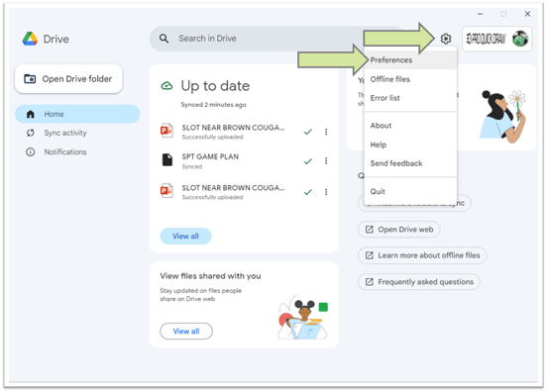This screenshot has width=547, height=392.
Task: Click View files shared with you heading
Action: [210, 276]
